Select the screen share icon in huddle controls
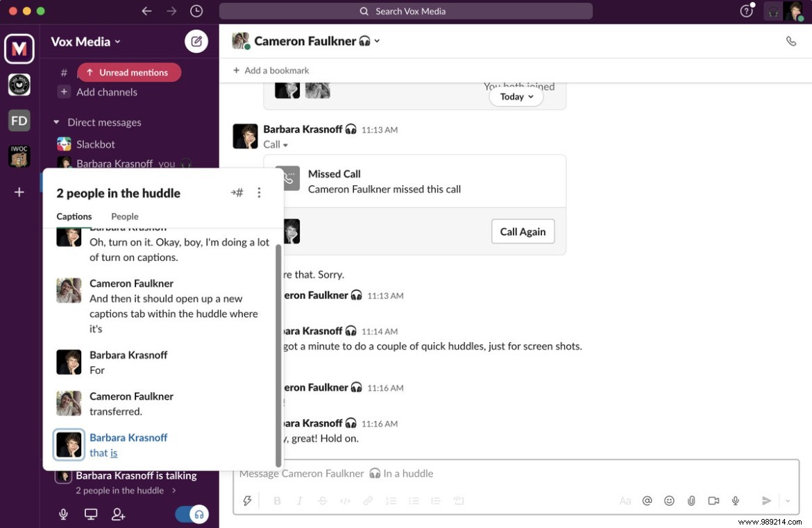The width and height of the screenshot is (812, 528). coord(91,514)
